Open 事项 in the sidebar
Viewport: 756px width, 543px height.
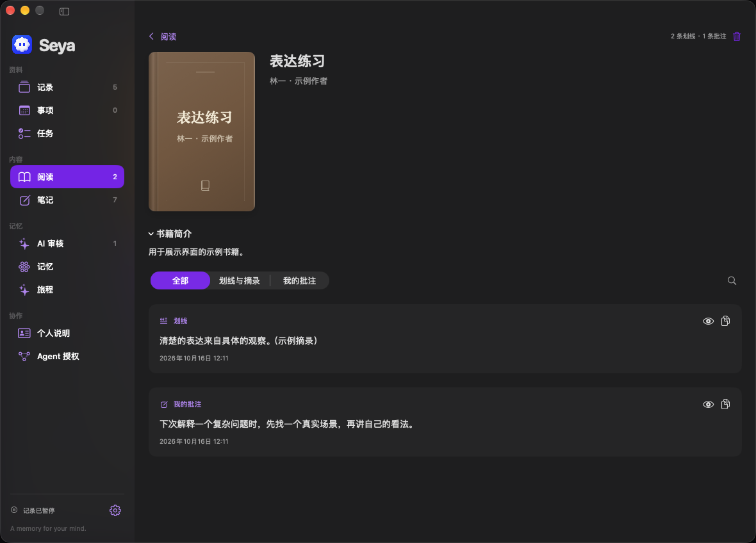pos(67,110)
